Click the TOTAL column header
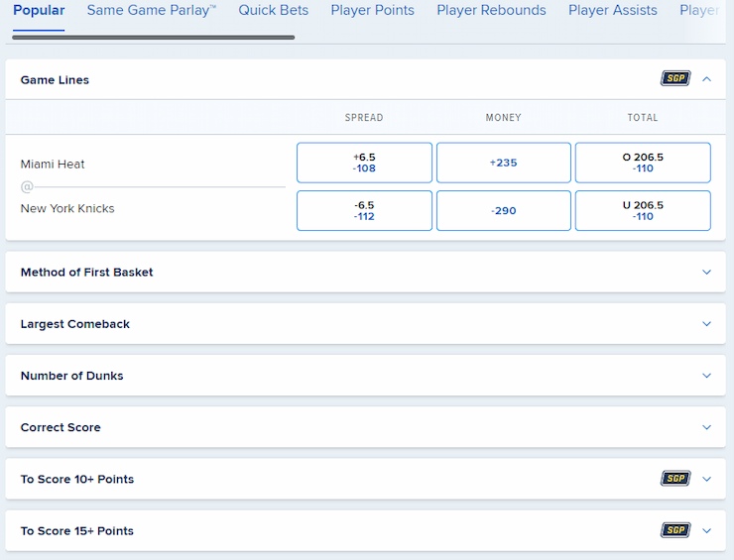Viewport: 734px width, 560px height. point(643,117)
